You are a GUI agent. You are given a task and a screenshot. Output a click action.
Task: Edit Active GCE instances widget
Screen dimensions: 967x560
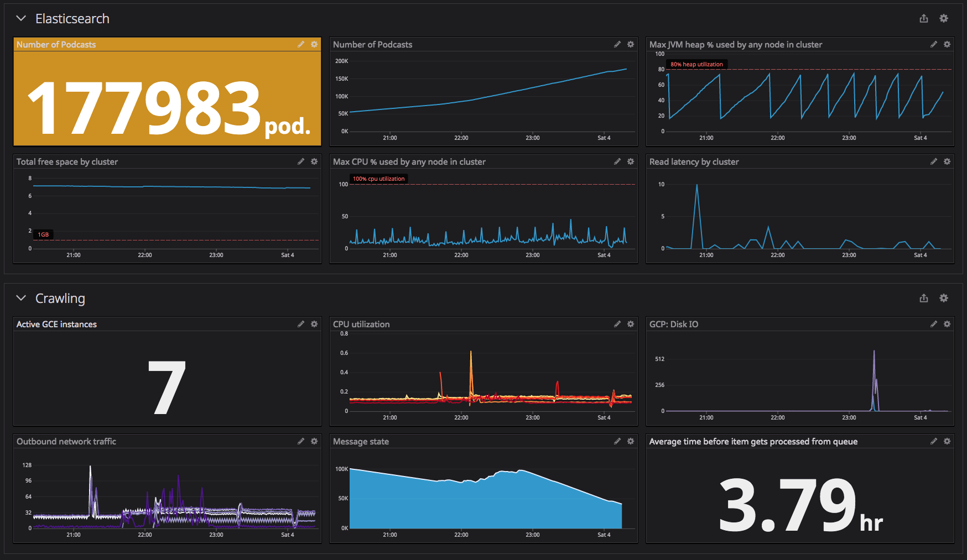(301, 324)
